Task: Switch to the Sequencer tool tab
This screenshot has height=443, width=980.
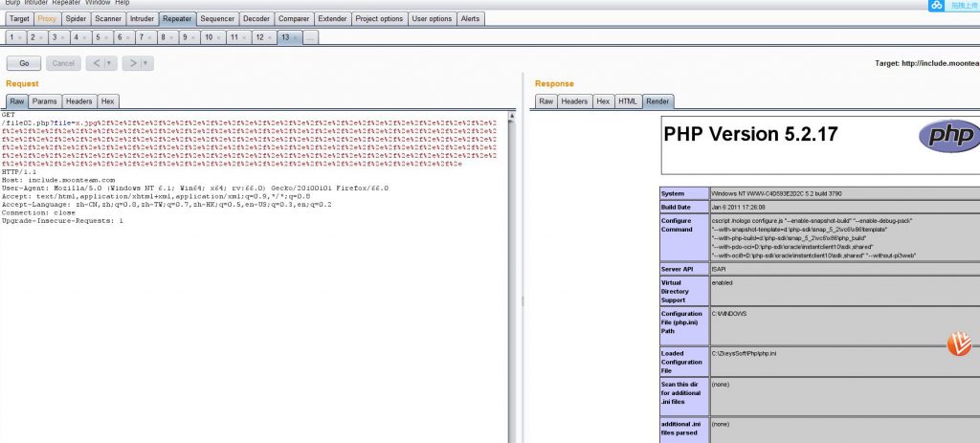Action: [x=217, y=19]
